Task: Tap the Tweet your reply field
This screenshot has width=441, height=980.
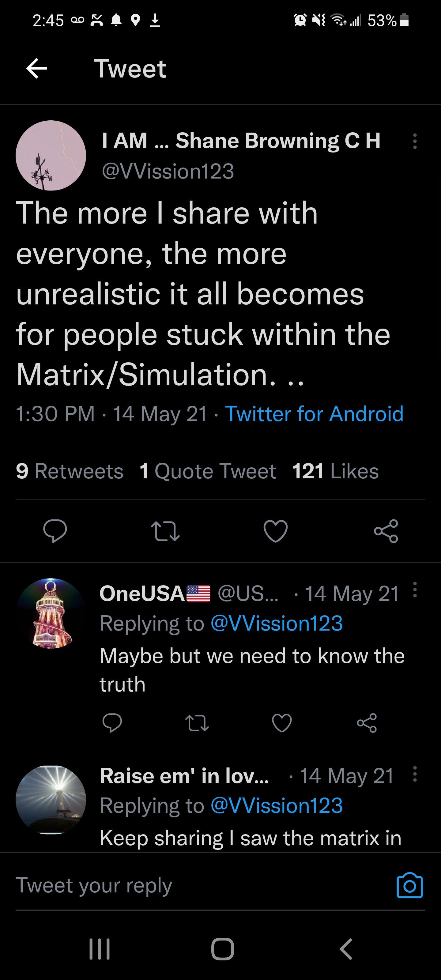Action: point(190,885)
